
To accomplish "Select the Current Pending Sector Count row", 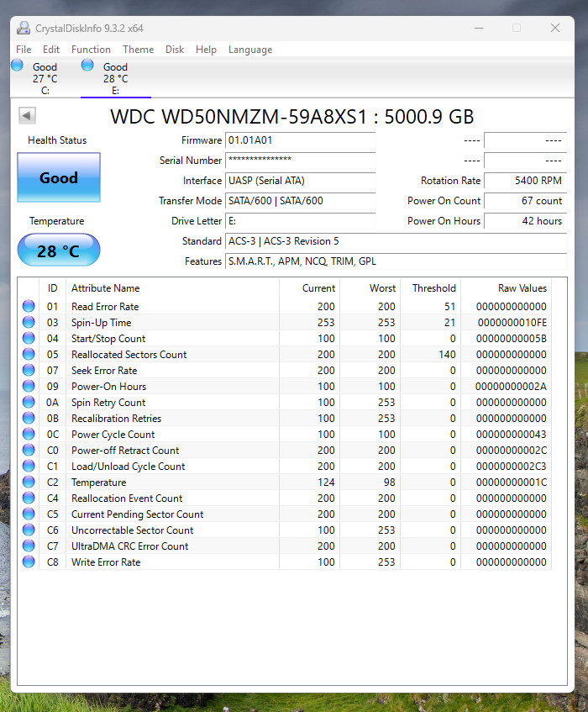I will [285, 514].
